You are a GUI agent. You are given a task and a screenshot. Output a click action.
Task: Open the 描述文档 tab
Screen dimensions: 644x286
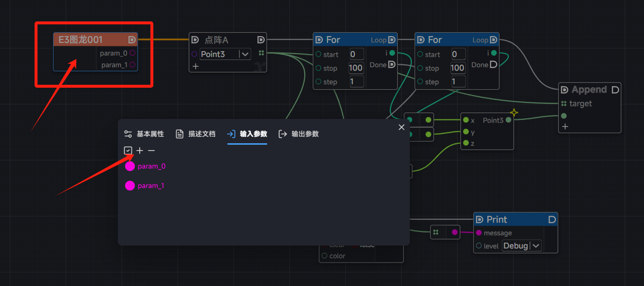pos(196,134)
